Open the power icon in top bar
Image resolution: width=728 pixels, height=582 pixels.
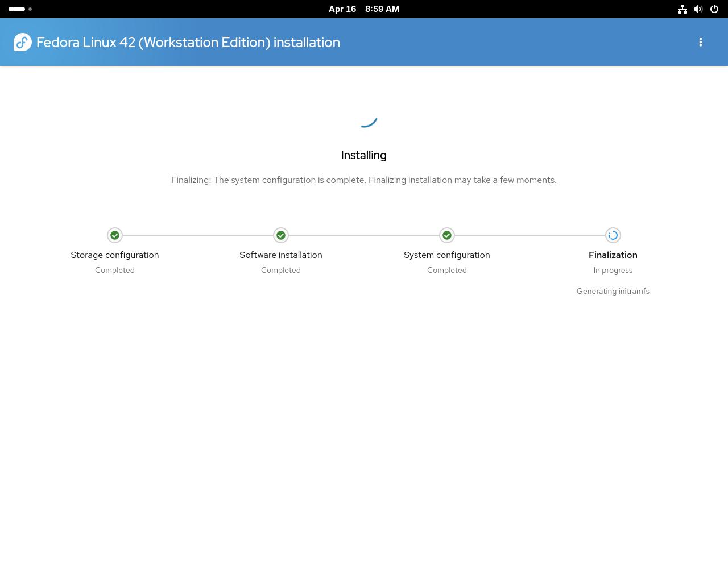pos(714,9)
